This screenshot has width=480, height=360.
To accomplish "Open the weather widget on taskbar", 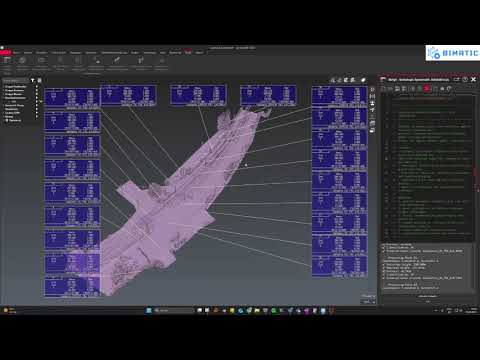I will 9,310.
